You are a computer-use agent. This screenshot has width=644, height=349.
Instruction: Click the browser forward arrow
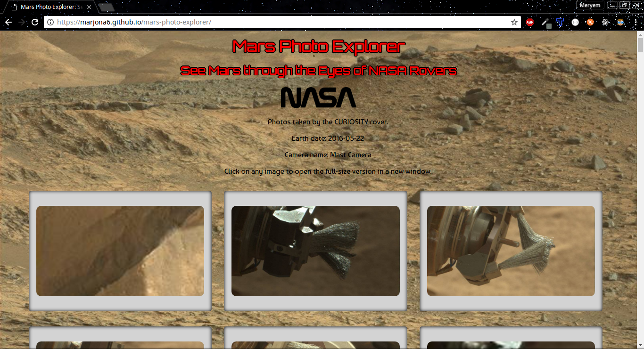[x=22, y=22]
